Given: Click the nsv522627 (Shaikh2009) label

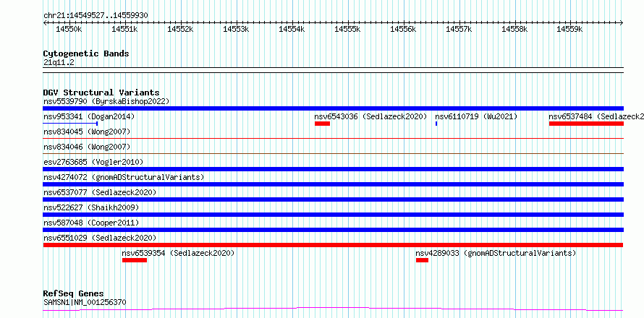Looking at the screenshot, I should [91, 207].
